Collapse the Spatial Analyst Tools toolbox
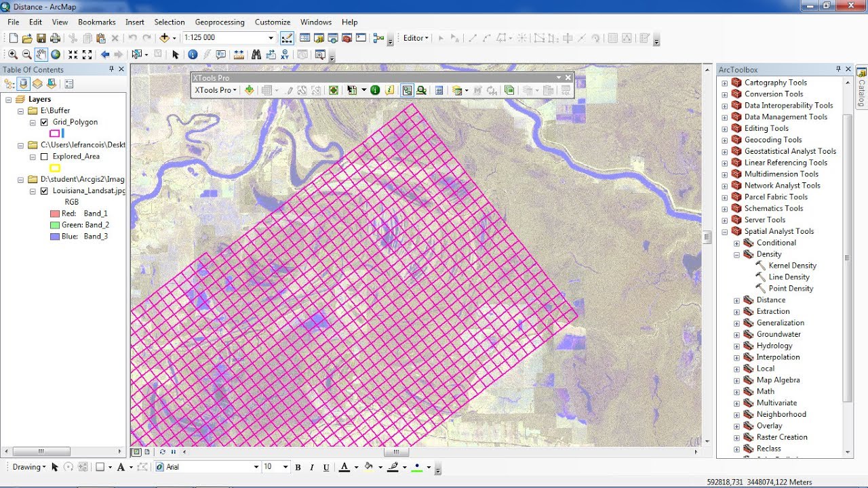 (724, 232)
